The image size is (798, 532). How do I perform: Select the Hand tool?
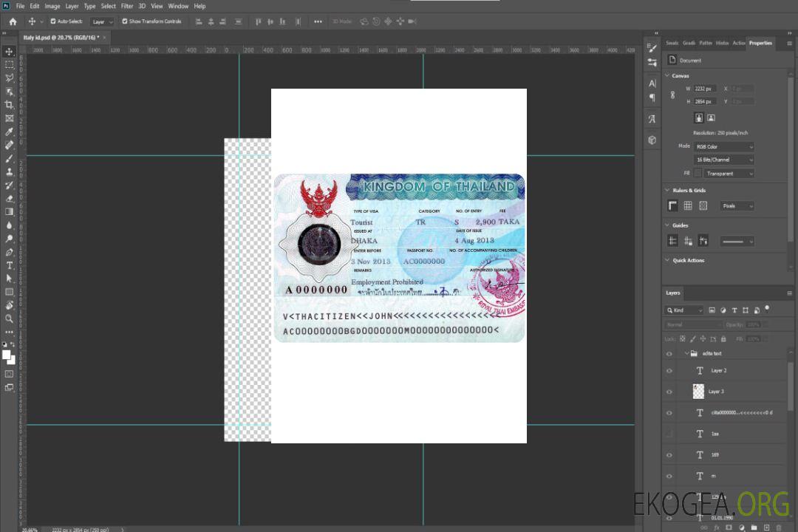pyautogui.click(x=9, y=305)
